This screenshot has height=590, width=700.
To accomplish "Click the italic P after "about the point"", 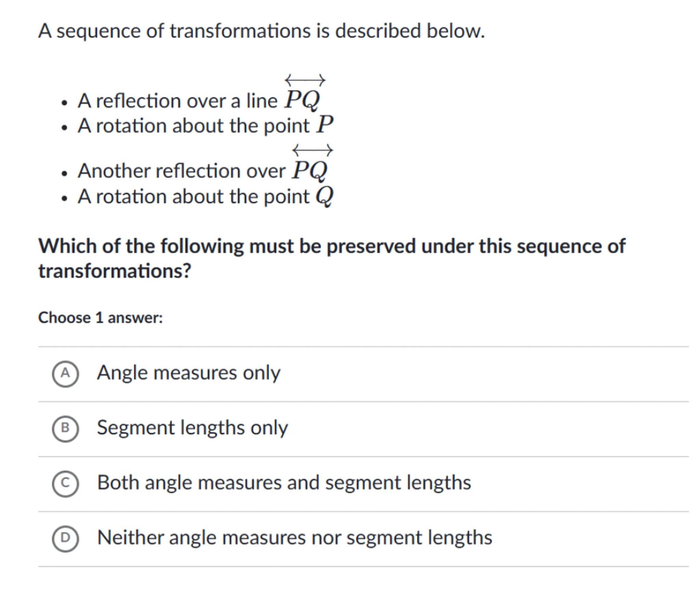I will (324, 125).
